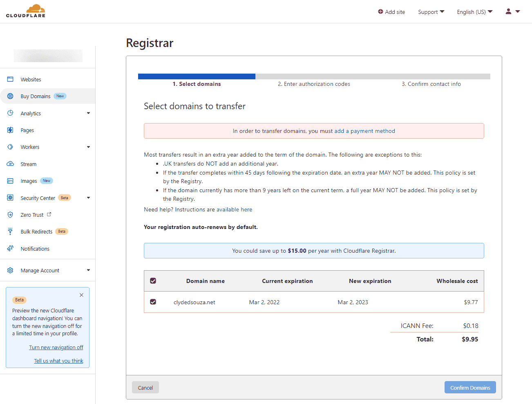This screenshot has height=404, width=532.
Task: Click the Analytics chart icon
Action: tap(10, 113)
